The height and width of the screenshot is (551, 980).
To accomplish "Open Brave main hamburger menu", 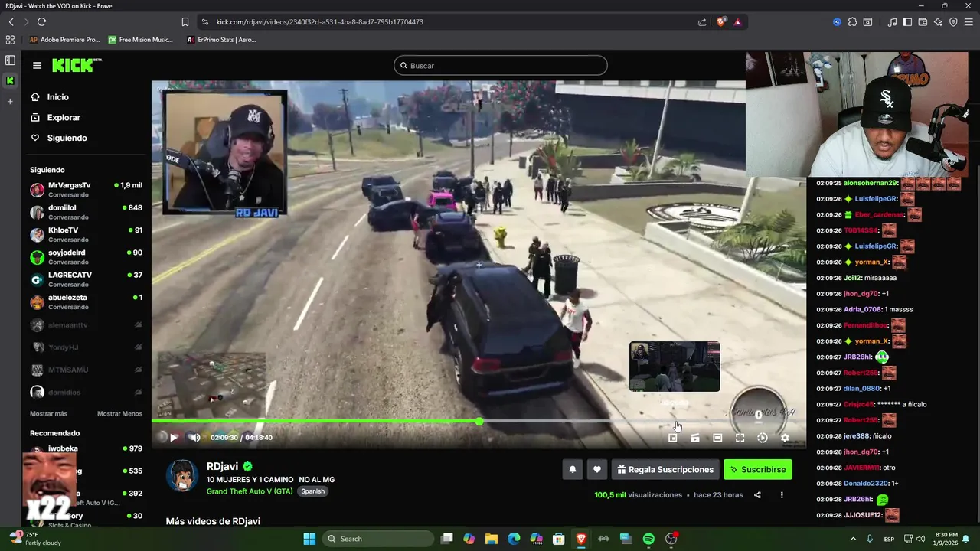I will point(969,22).
